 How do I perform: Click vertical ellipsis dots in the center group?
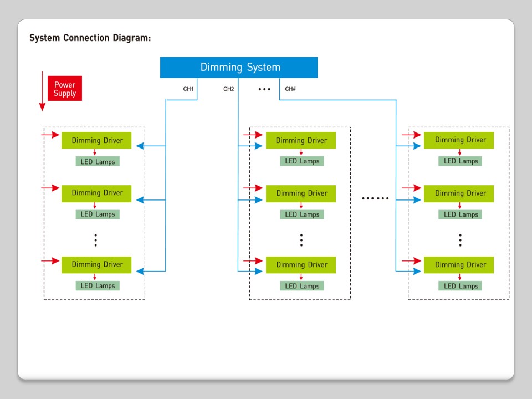[301, 240]
